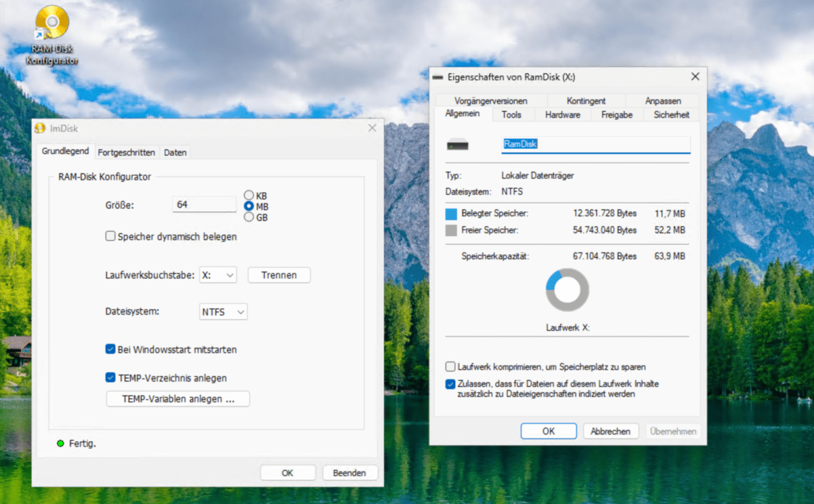Enable Laufwerk komprimieren option
The height and width of the screenshot is (504, 814).
[450, 366]
